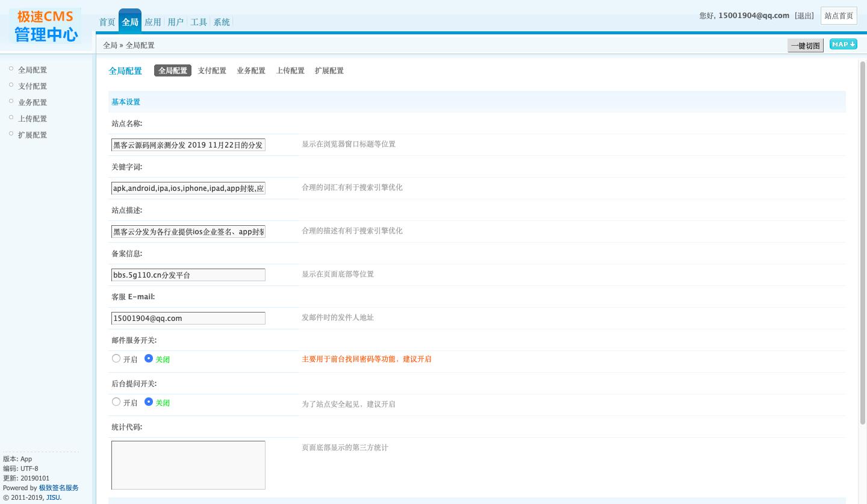Select 关闭 radio for 邮件服务开关
The width and height of the screenshot is (867, 504).
click(x=149, y=359)
